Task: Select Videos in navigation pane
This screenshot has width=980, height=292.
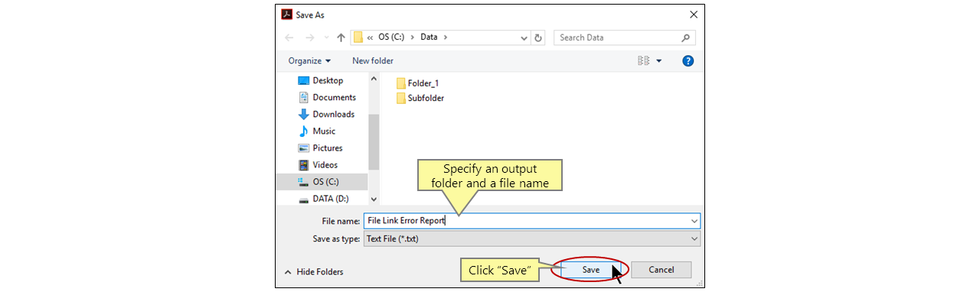Action: (x=325, y=164)
